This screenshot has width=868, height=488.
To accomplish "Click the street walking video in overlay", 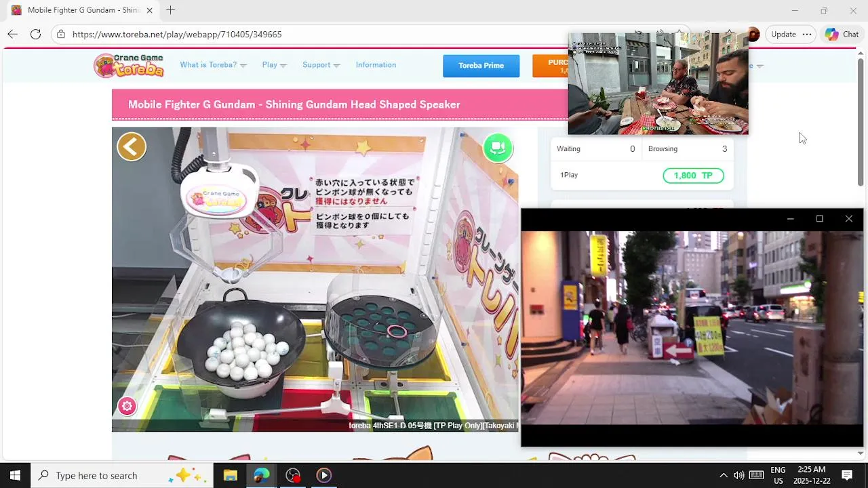I will (692, 327).
